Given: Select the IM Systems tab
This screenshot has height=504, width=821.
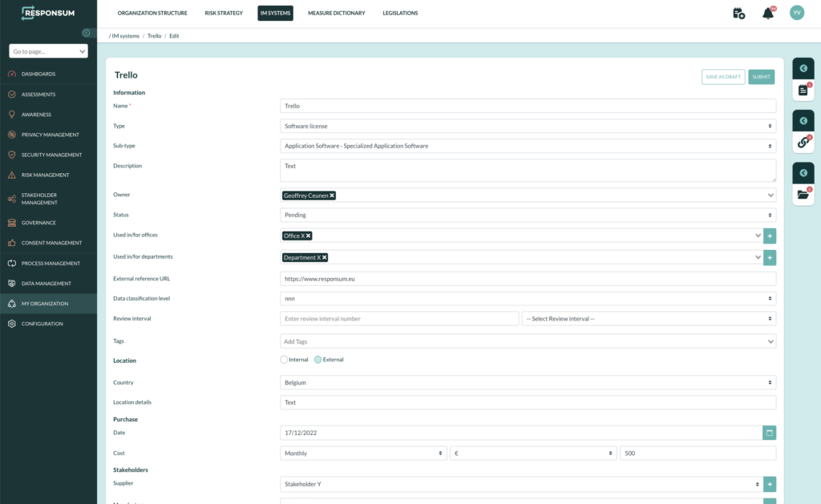Looking at the screenshot, I should point(276,13).
